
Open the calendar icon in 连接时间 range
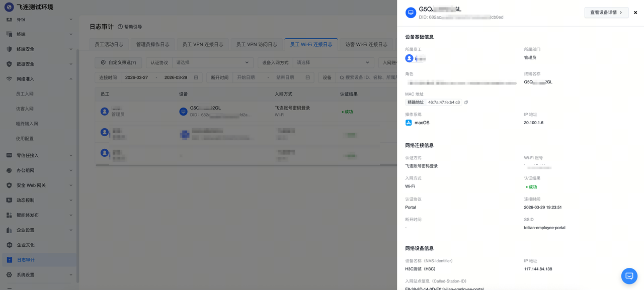pyautogui.click(x=196, y=77)
